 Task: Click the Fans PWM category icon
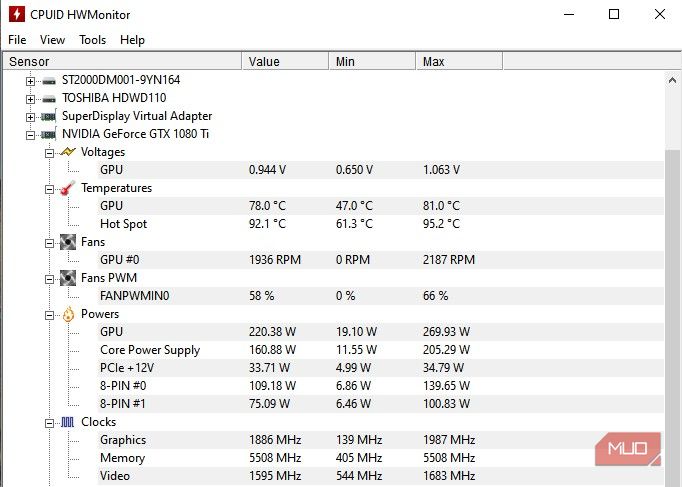(x=68, y=278)
